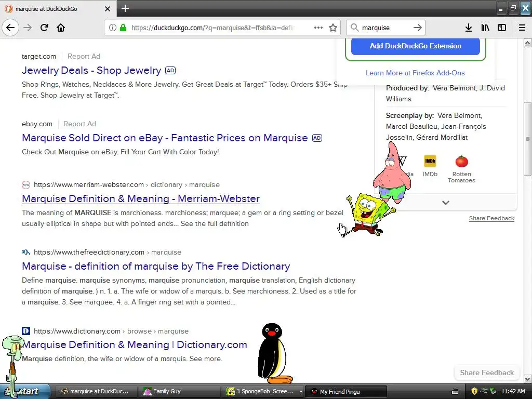The height and width of the screenshot is (399, 532).
Task: Click the page vertical scrollbar thumb
Action: 527,139
